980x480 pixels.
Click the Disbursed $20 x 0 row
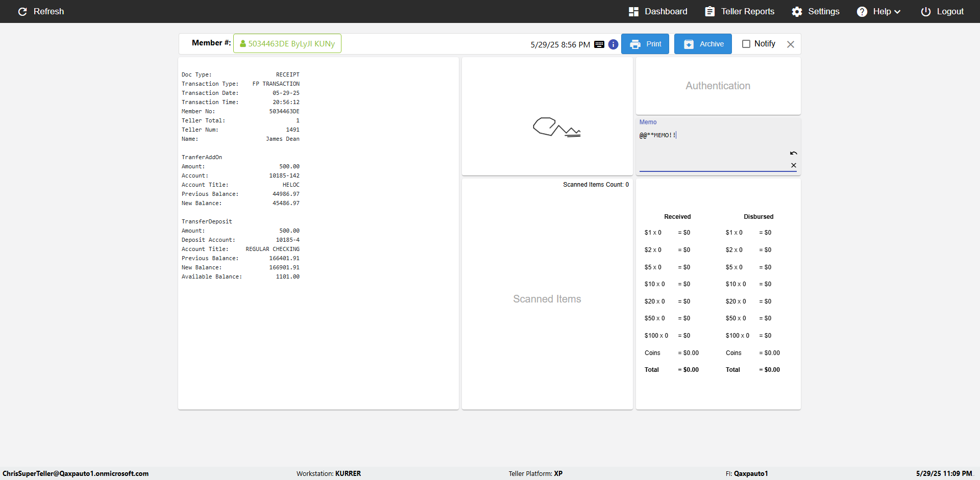(748, 301)
